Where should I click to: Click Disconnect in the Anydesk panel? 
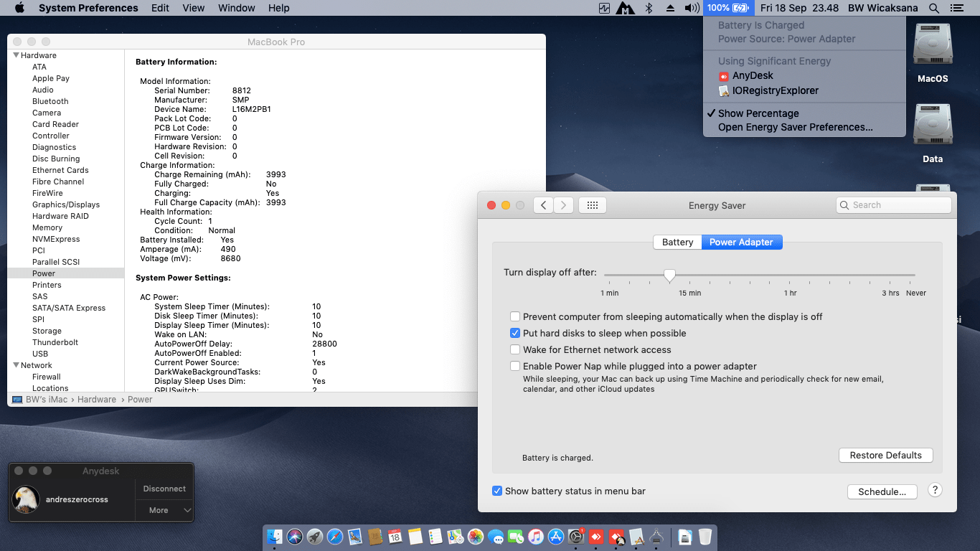coord(164,489)
